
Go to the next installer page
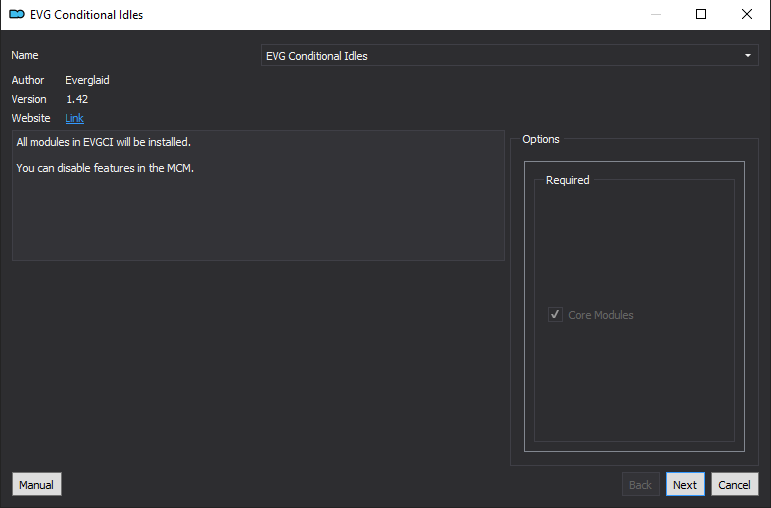pyautogui.click(x=685, y=484)
